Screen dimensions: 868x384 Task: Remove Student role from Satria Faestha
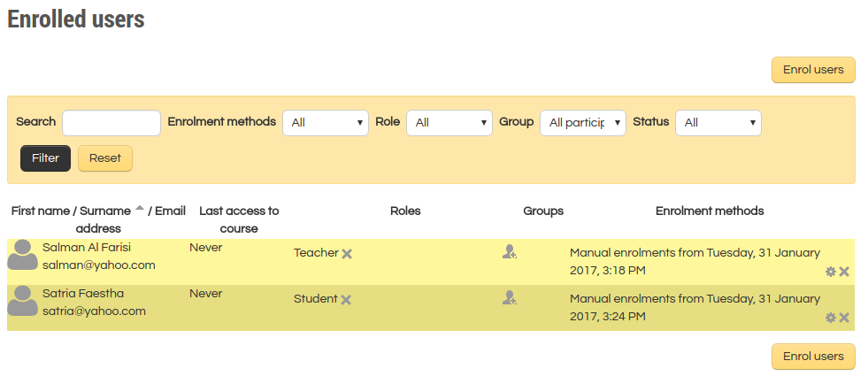point(346,300)
